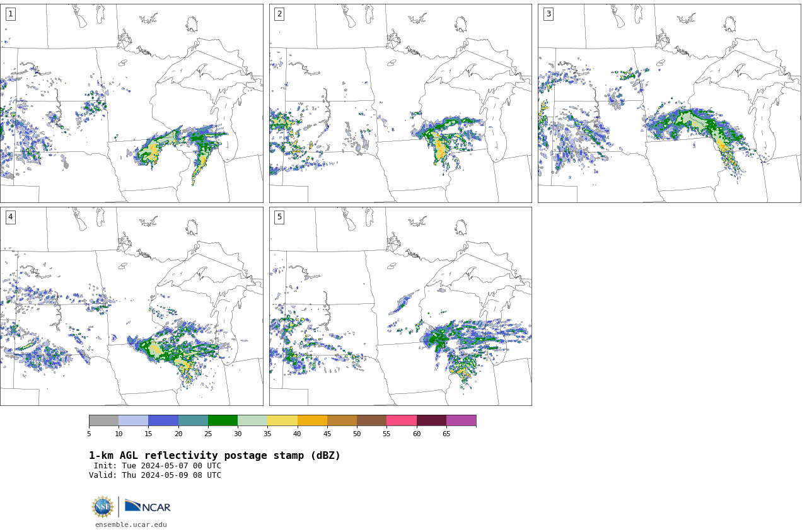Click the gray 5-10 dBZ color swatch
The width and height of the screenshot is (807, 532).
coord(103,420)
